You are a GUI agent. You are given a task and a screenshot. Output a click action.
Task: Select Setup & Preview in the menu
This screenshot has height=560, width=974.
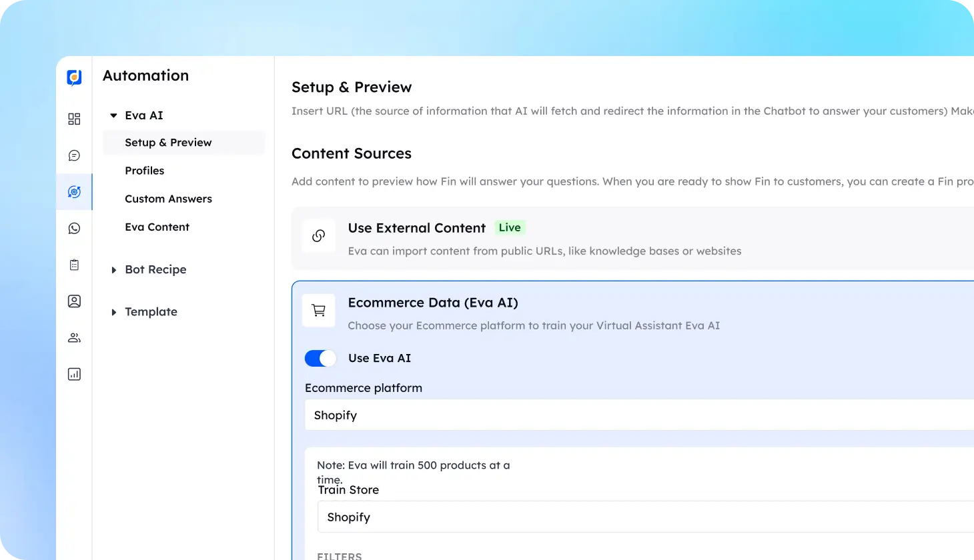coord(183,143)
